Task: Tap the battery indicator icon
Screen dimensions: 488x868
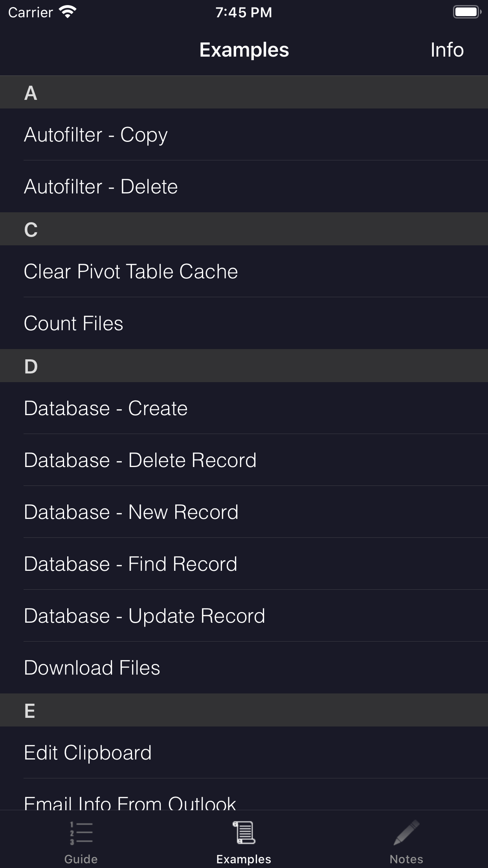Action: pyautogui.click(x=467, y=12)
